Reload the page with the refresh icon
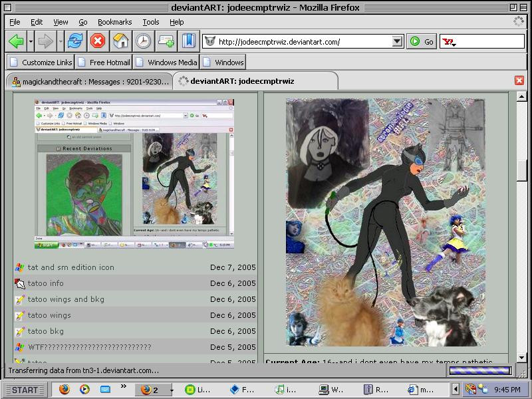Image resolution: width=532 pixels, height=399 pixels. (75, 41)
